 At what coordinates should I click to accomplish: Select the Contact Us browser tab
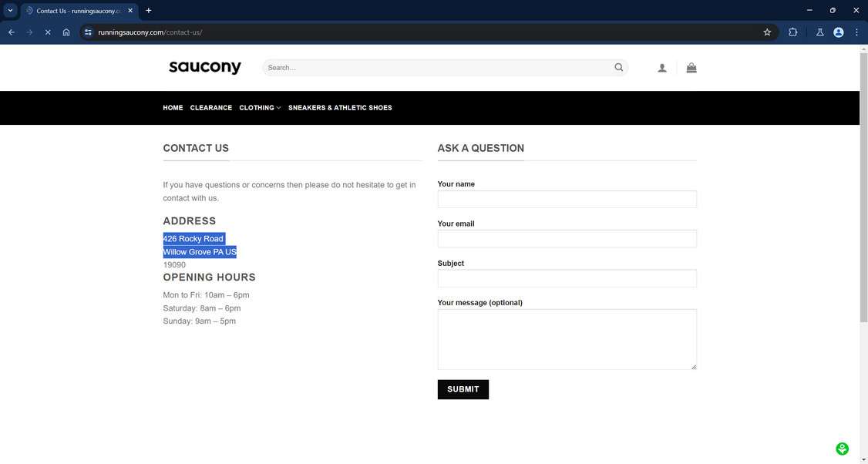coord(79,11)
